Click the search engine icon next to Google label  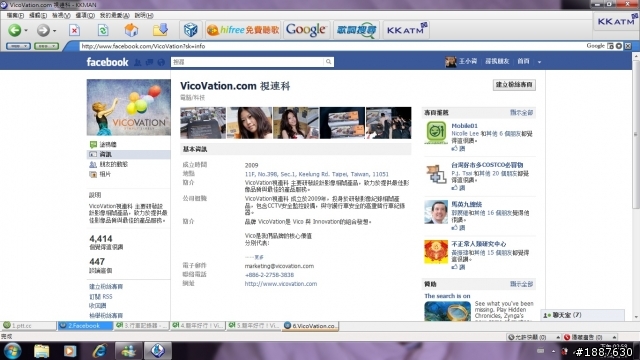[x=610, y=46]
